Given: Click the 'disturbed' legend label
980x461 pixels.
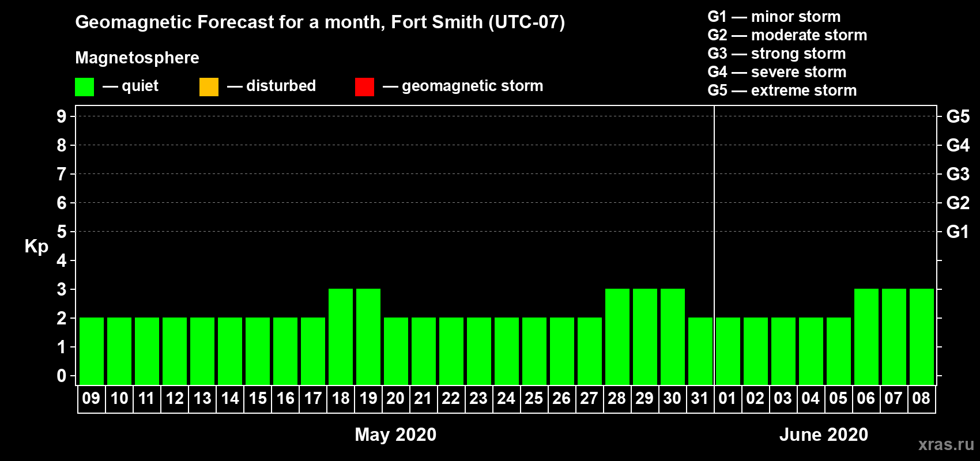Looking at the screenshot, I should pos(281,86).
